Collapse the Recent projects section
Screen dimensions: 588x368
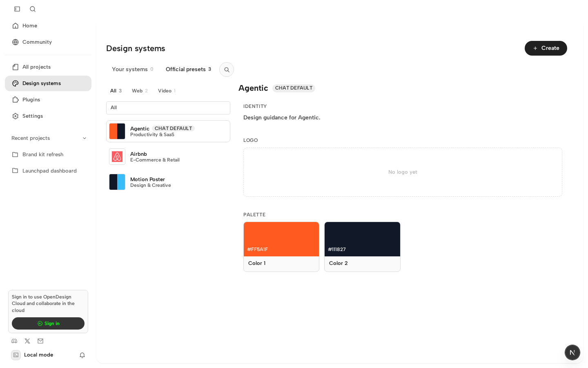[x=85, y=138]
